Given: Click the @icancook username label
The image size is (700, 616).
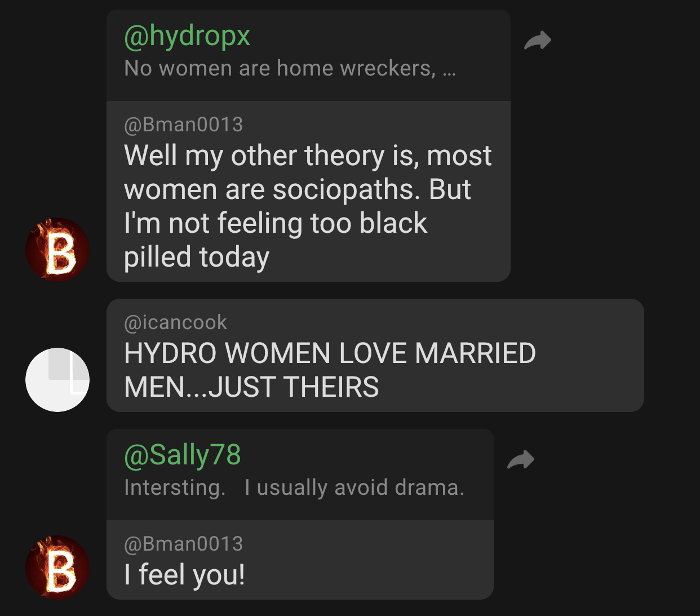Looking at the screenshot, I should (x=175, y=322).
